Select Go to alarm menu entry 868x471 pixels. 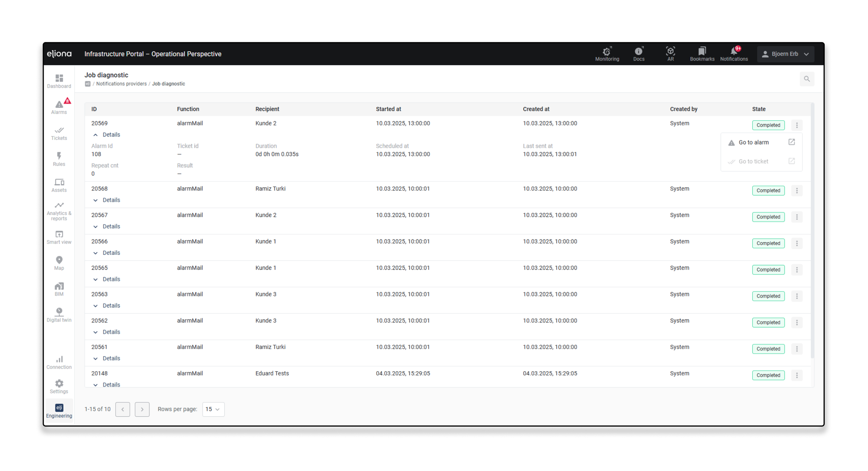753,142
